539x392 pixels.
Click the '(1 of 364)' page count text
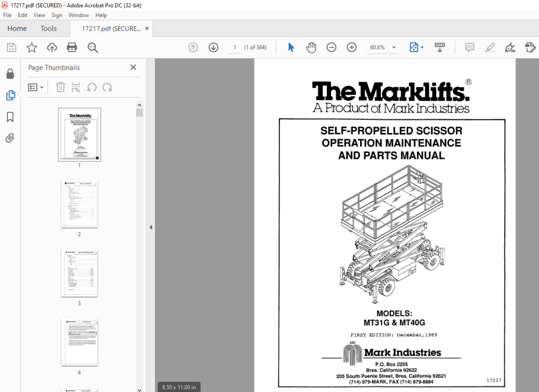[x=255, y=47]
